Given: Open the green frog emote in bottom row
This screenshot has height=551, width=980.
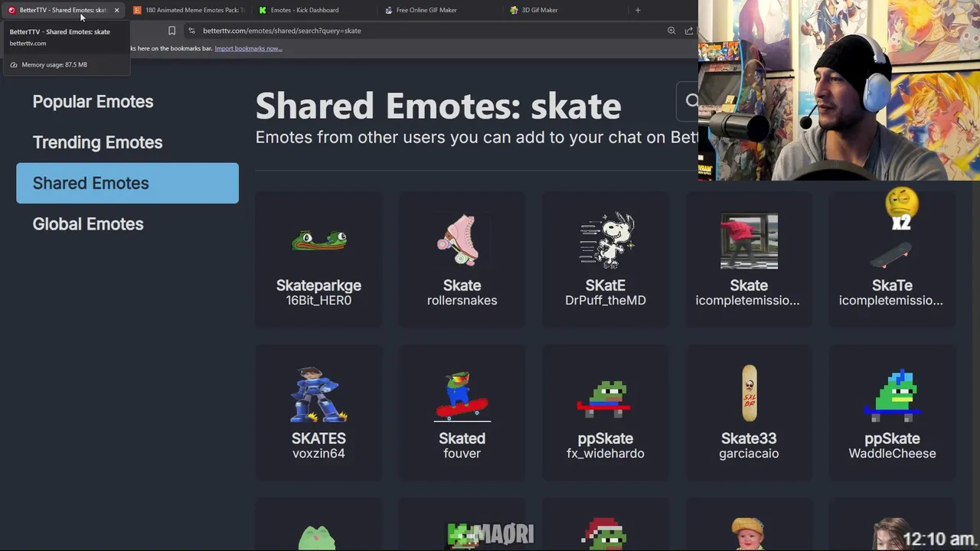Looking at the screenshot, I should 318,524.
